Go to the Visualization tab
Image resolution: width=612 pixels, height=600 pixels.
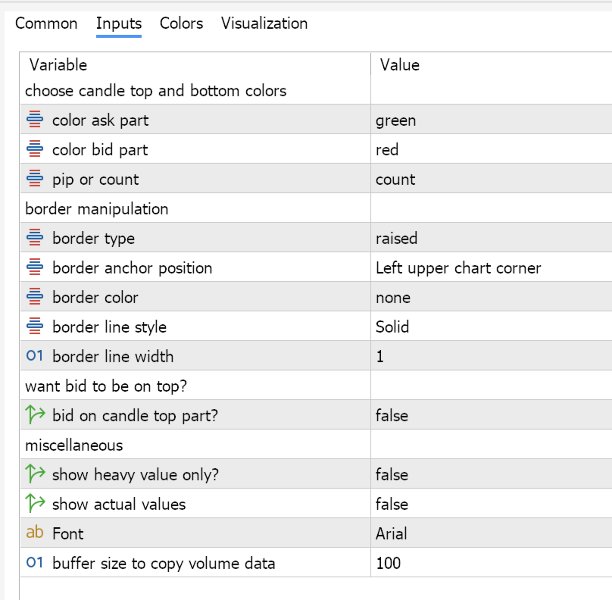[x=264, y=23]
